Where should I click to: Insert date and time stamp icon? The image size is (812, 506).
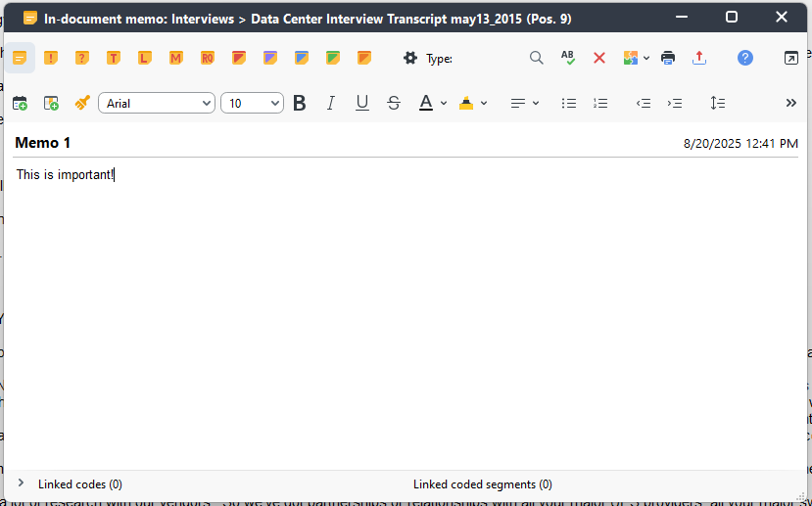point(20,103)
